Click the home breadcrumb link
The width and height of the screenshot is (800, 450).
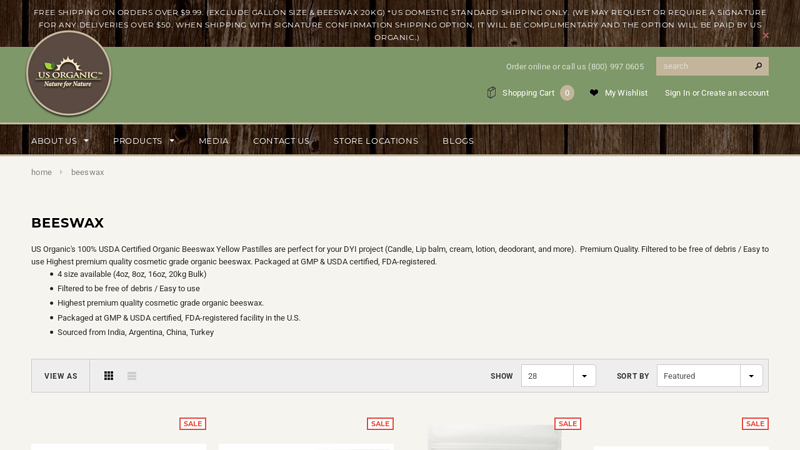coord(41,172)
